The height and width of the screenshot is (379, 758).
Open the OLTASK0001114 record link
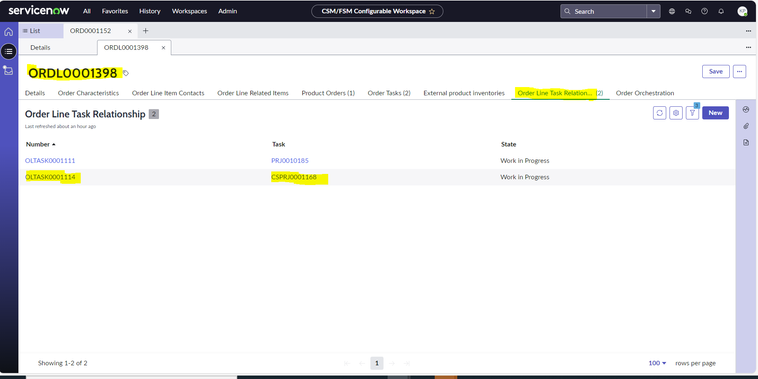pyautogui.click(x=50, y=177)
